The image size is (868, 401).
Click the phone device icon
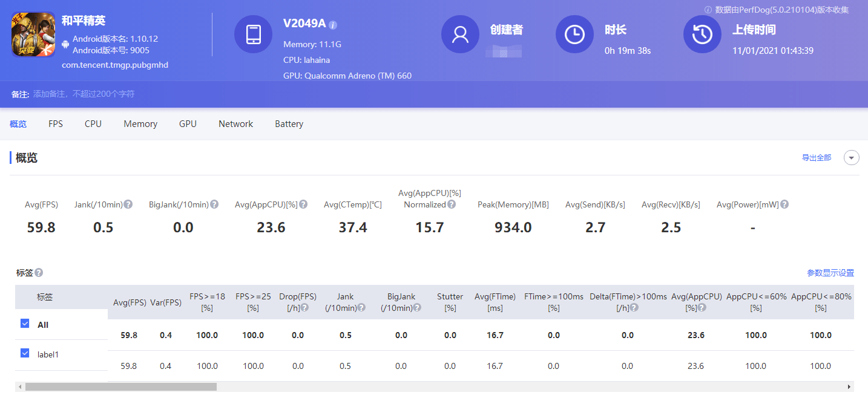(253, 34)
